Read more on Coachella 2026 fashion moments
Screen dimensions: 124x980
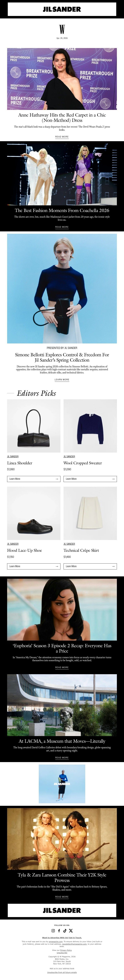pos(62,227)
